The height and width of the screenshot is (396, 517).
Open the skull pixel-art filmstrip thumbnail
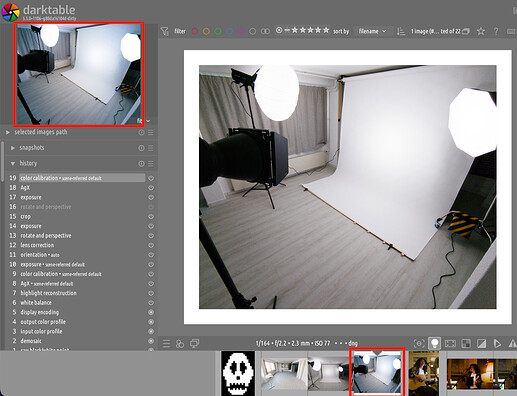tap(238, 373)
